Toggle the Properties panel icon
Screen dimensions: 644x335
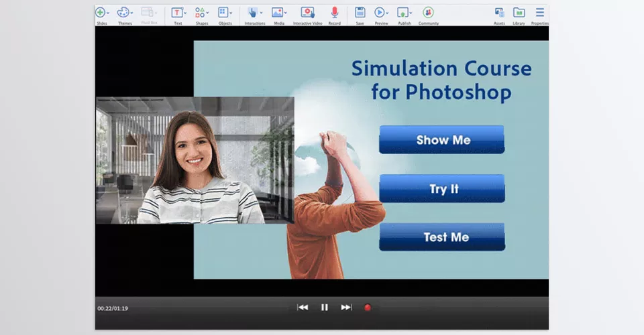539,12
